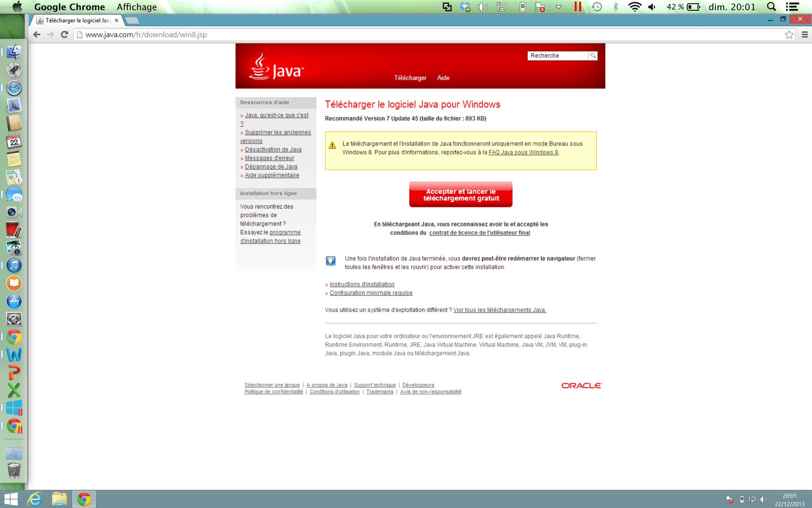Viewport: 812px width, 508px height.
Task: Open Messages d'erreur help link
Action: coord(269,158)
